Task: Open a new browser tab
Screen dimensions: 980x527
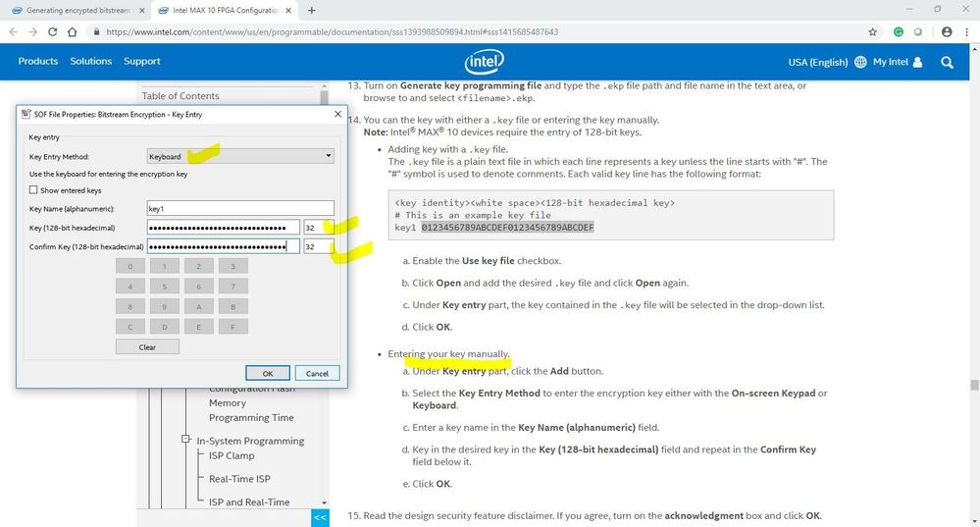Action: pos(311,10)
